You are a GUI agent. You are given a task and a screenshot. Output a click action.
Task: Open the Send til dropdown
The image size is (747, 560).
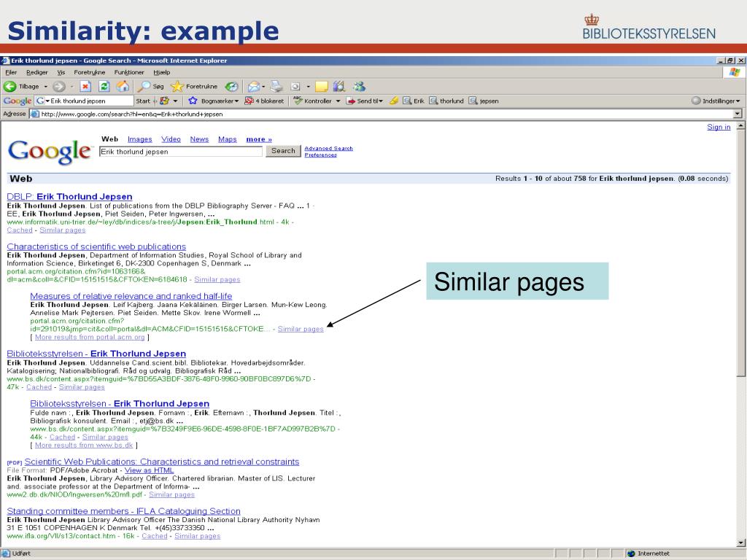(365, 101)
